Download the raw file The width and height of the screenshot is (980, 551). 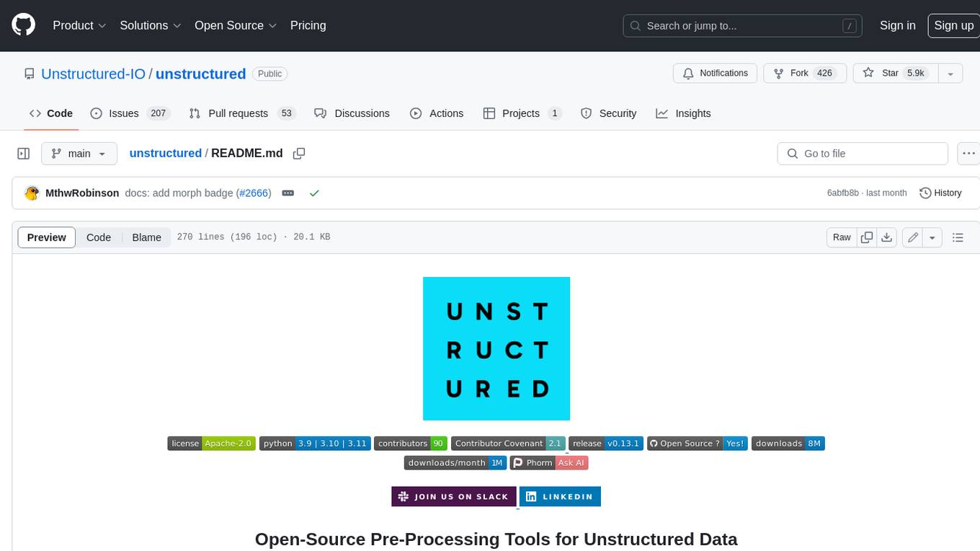[888, 237]
